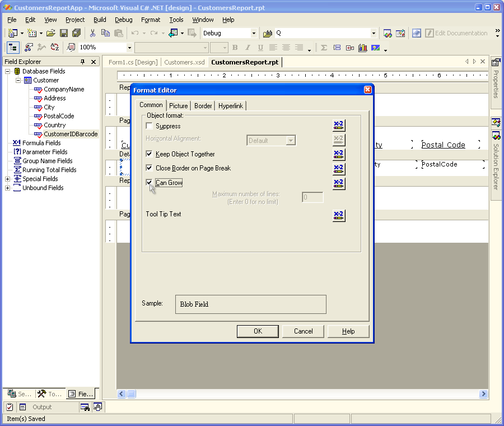This screenshot has width=504, height=426.
Task: Open formula editor for Tool Tip Text
Action: pos(338,215)
